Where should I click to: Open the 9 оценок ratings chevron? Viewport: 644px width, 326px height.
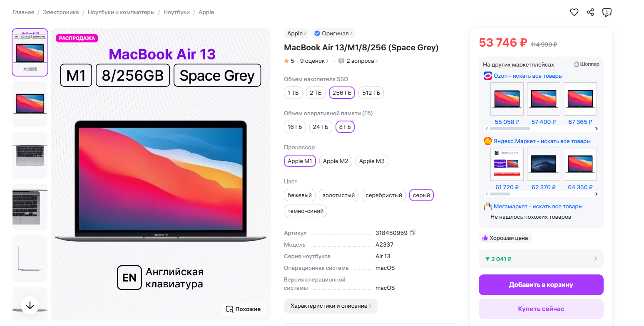point(327,61)
